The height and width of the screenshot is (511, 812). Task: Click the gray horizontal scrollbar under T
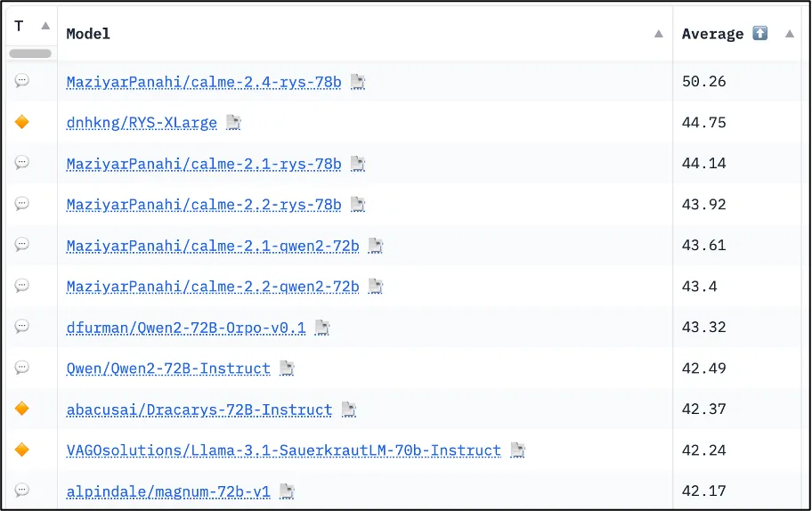[x=30, y=53]
